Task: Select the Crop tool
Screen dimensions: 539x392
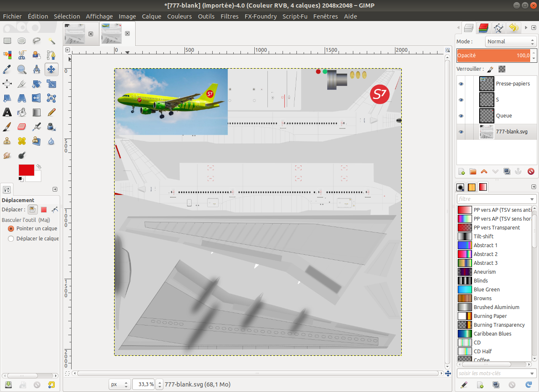Action: pyautogui.click(x=22, y=84)
